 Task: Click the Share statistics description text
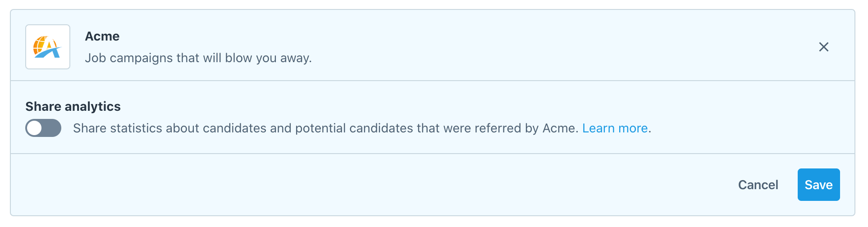click(x=325, y=128)
